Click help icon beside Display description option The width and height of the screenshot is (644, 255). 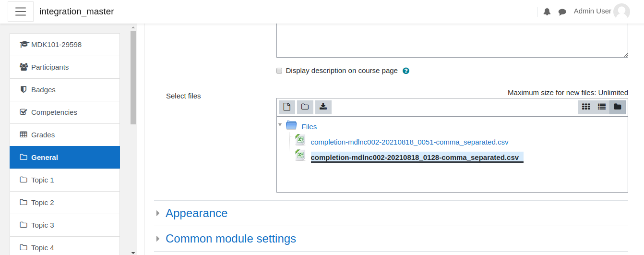tap(406, 71)
